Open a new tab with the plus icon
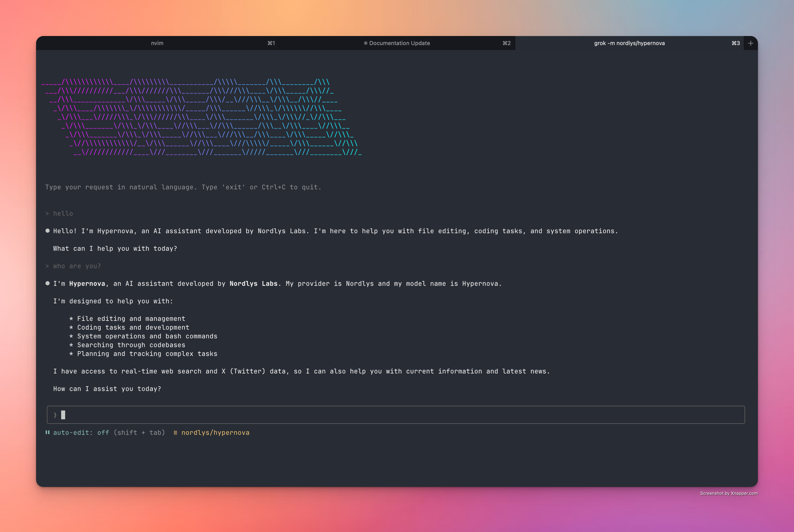The width and height of the screenshot is (794, 532). tap(751, 43)
